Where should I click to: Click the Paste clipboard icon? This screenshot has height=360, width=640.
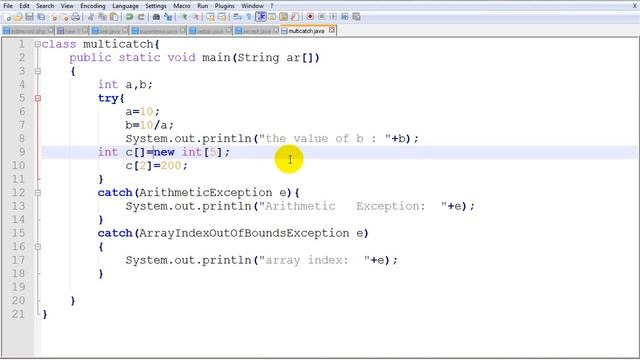click(x=114, y=17)
